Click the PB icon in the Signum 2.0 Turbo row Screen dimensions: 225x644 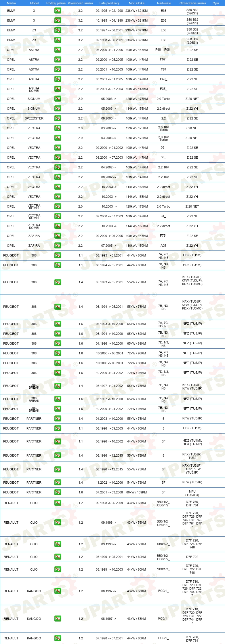pos(58,99)
